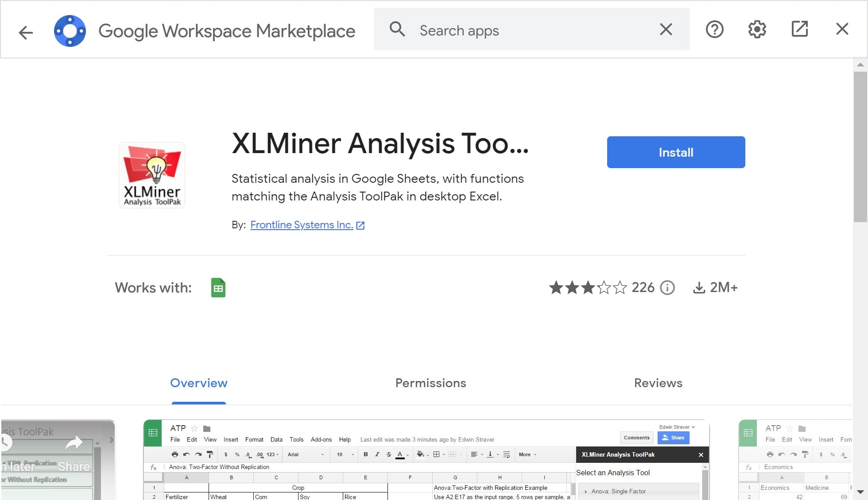Click the search magnifier icon
The image size is (868, 500).
coord(397,30)
